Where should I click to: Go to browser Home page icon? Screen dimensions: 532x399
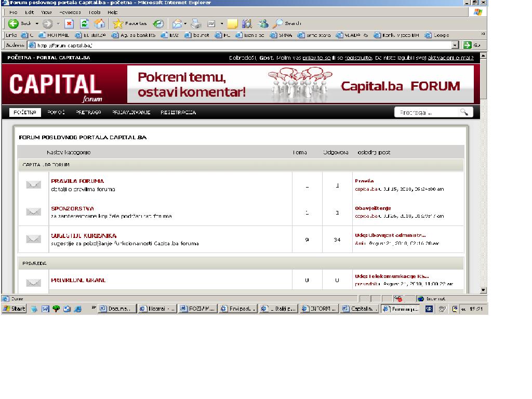99,23
